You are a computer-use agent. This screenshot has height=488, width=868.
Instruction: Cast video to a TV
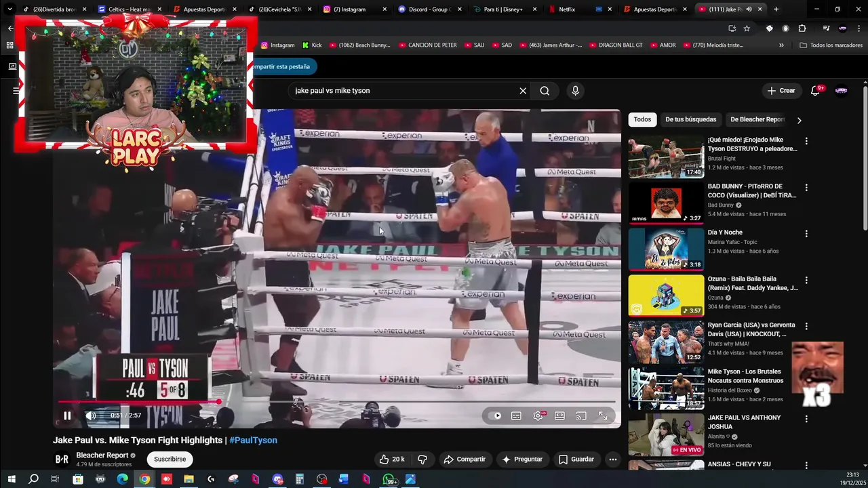point(581,415)
